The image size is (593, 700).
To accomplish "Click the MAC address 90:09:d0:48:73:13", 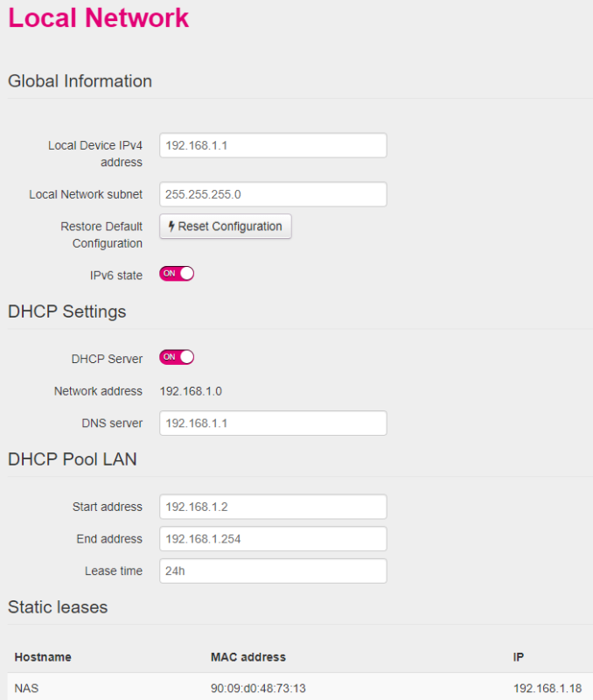I will click(258, 689).
